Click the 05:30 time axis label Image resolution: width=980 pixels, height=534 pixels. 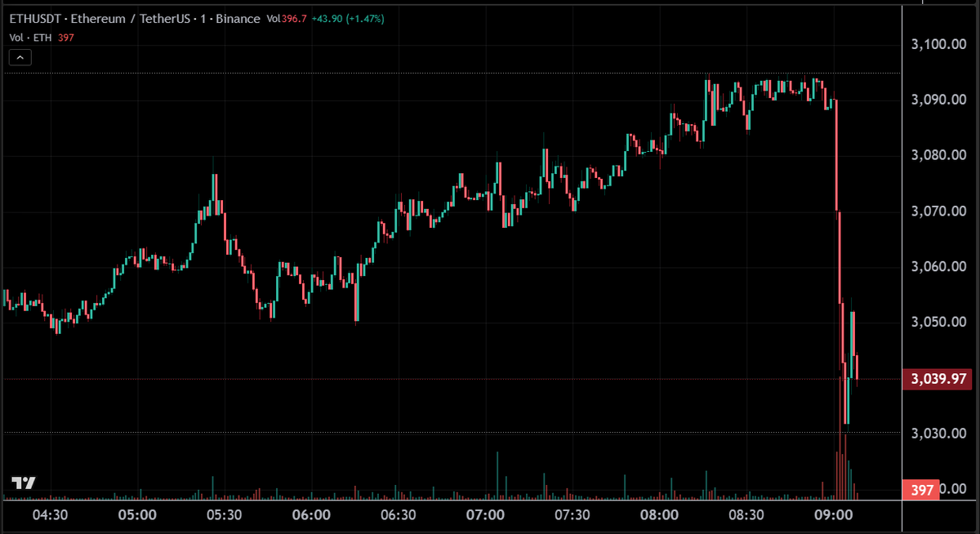point(224,515)
